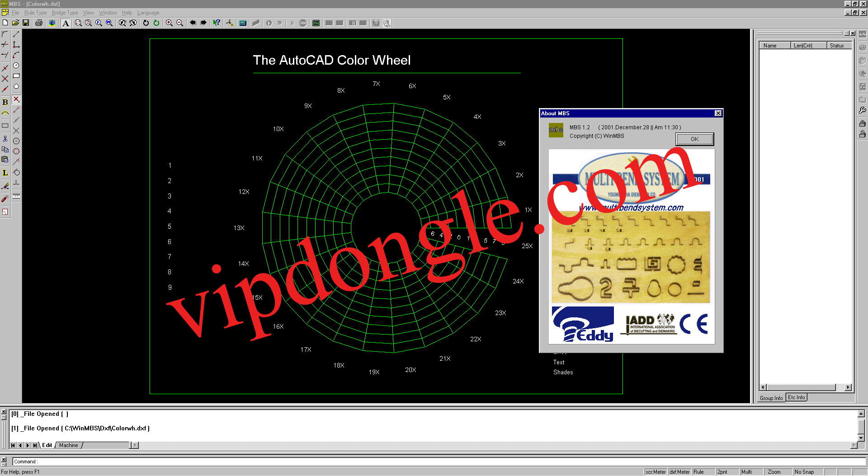Viewport: 868px width, 476px height.
Task: Select the yellow B bridge tool
Action: point(5,102)
